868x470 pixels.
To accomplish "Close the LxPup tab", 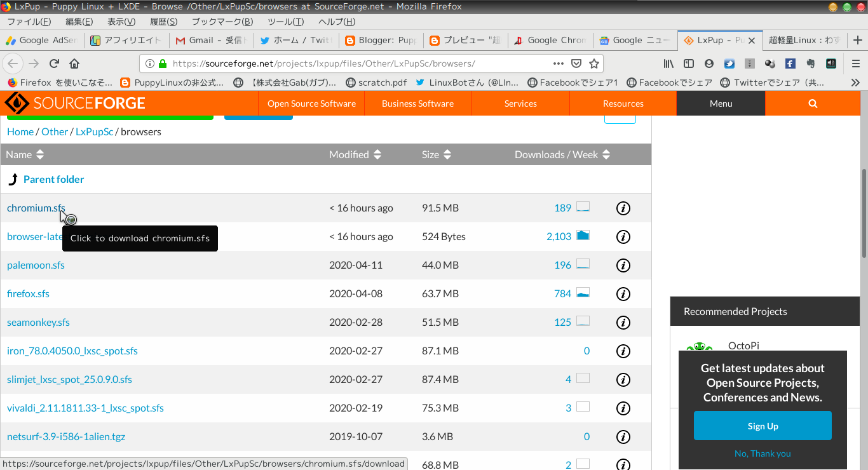I will (752, 40).
